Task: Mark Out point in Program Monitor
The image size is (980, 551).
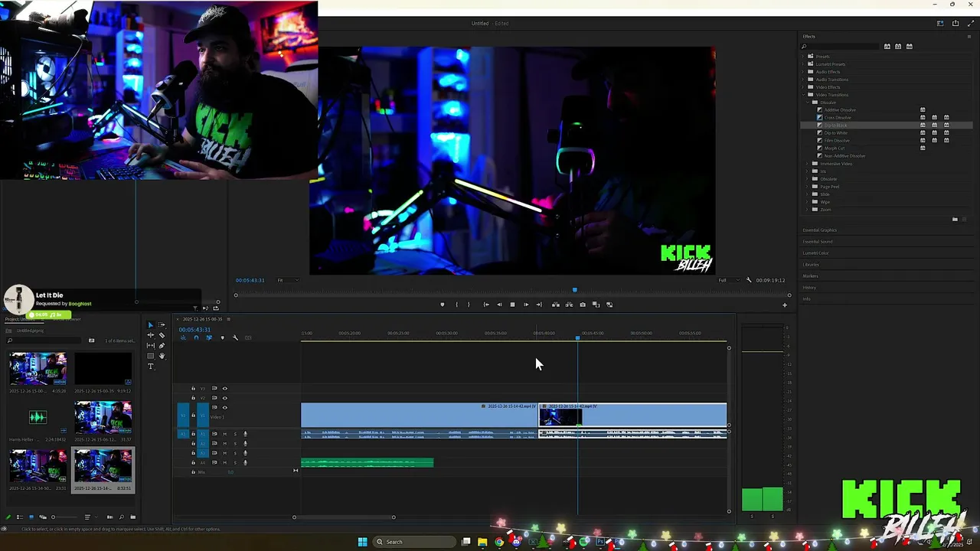Action: [x=469, y=305]
